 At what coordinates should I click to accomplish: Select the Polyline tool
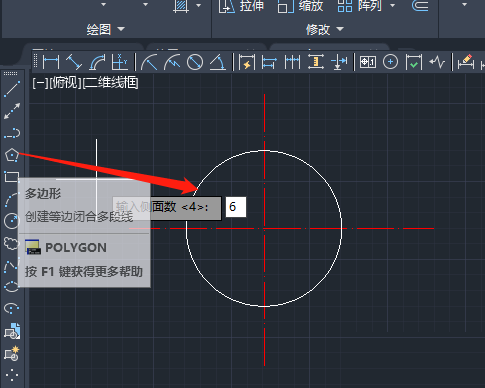(x=12, y=133)
